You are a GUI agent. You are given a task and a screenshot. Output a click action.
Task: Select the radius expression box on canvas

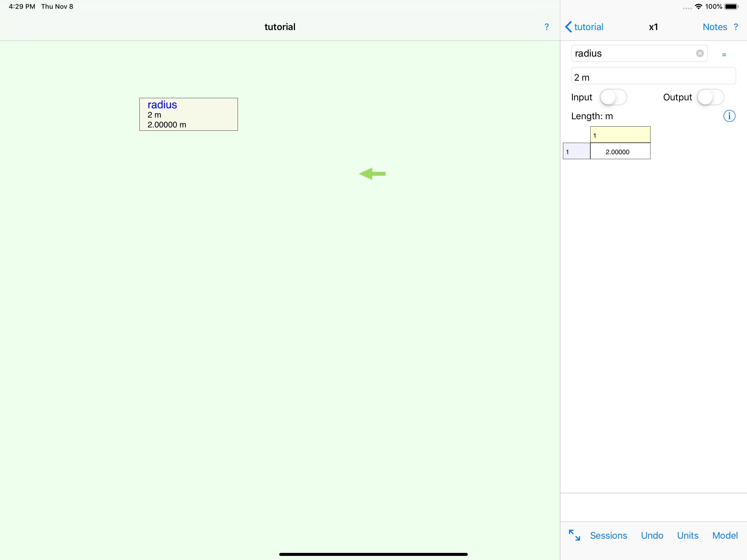click(188, 114)
